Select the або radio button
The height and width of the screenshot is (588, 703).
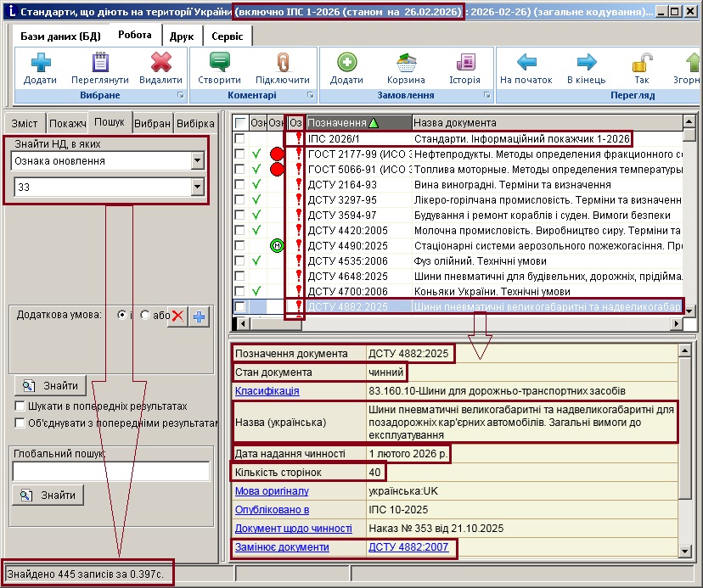point(145,315)
